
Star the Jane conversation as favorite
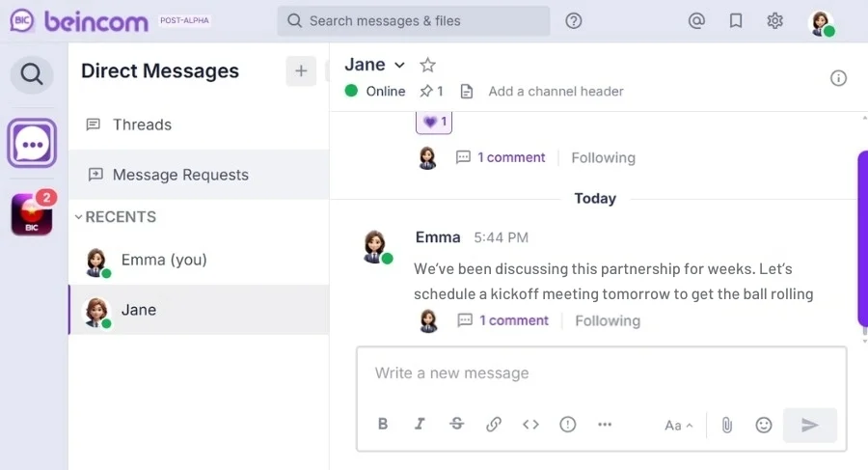[427, 66]
